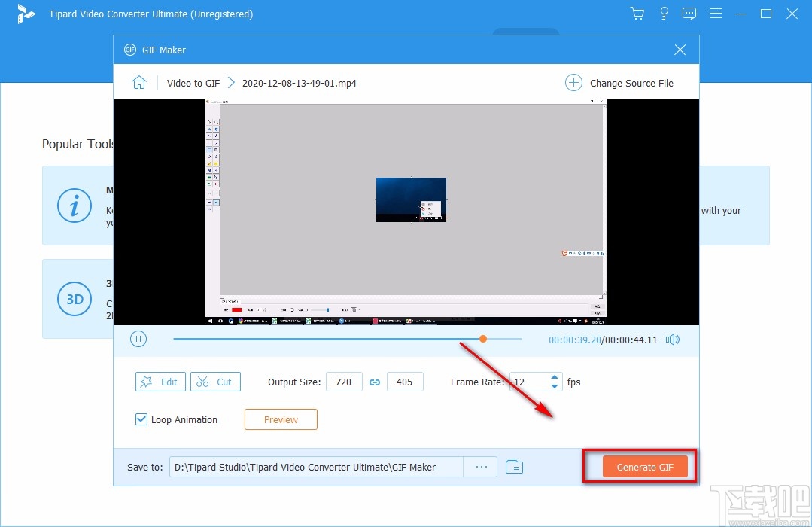This screenshot has height=527, width=812.
Task: Open the feedback chat icon
Action: [689, 14]
